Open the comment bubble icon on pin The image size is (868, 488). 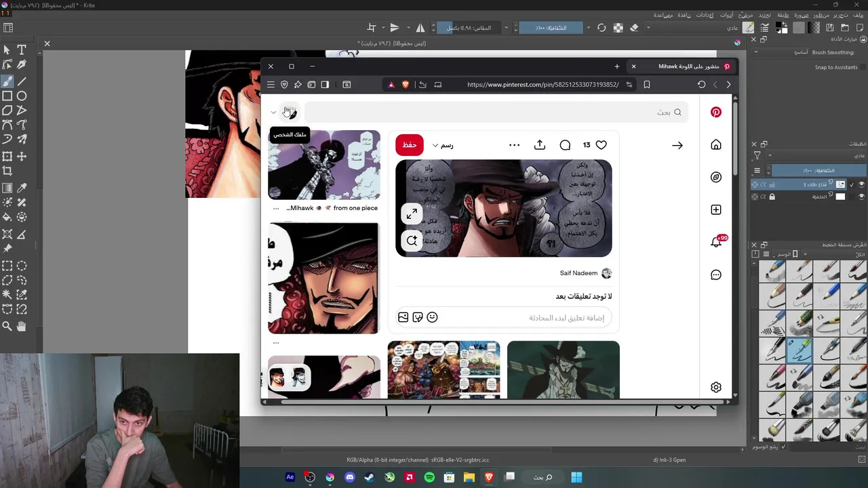(x=565, y=145)
